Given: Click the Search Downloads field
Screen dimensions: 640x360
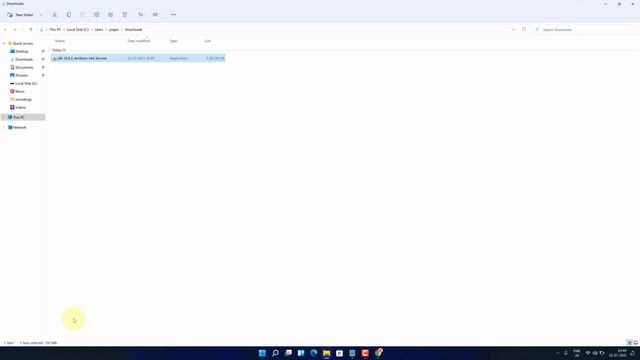Looking at the screenshot, I should 585,29.
